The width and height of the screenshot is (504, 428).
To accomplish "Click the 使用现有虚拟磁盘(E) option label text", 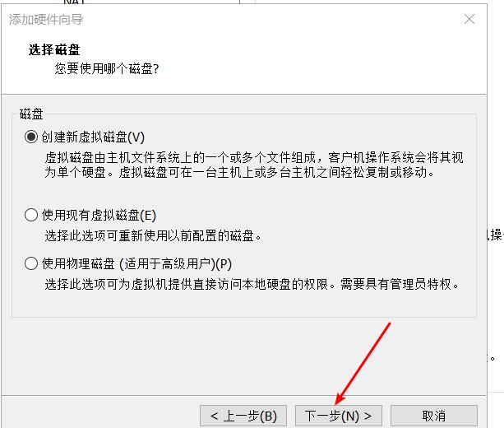I will coord(99,215).
